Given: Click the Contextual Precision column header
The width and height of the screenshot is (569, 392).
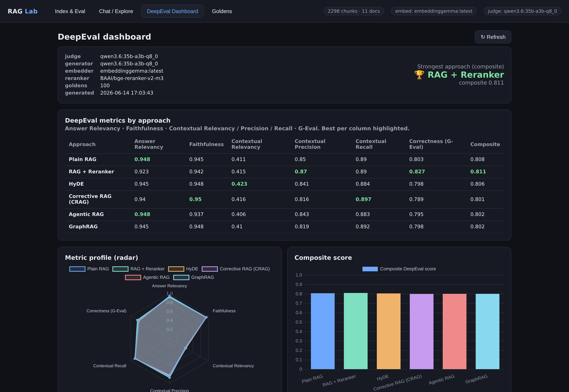Looking at the screenshot, I should [310, 144].
